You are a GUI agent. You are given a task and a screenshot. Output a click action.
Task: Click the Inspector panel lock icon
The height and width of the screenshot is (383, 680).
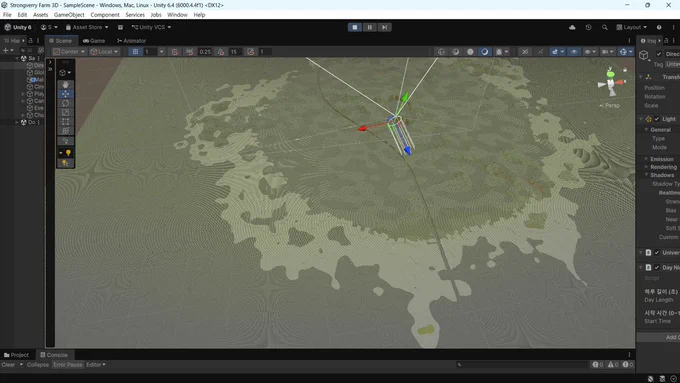point(666,41)
